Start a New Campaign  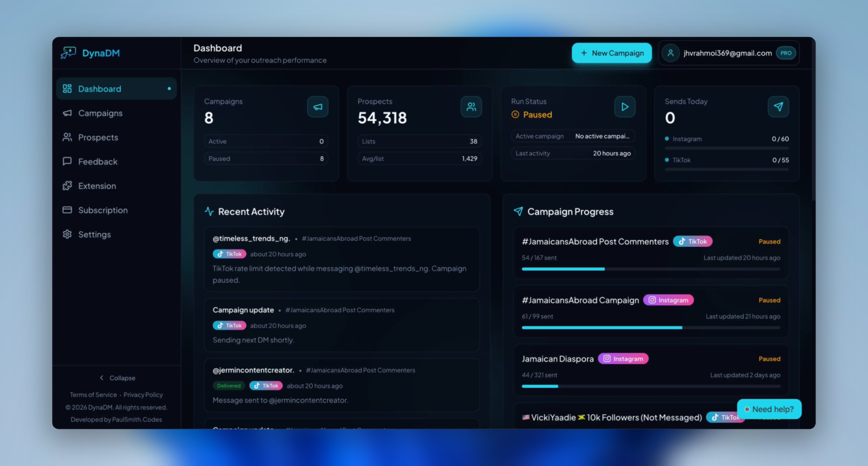pos(612,53)
